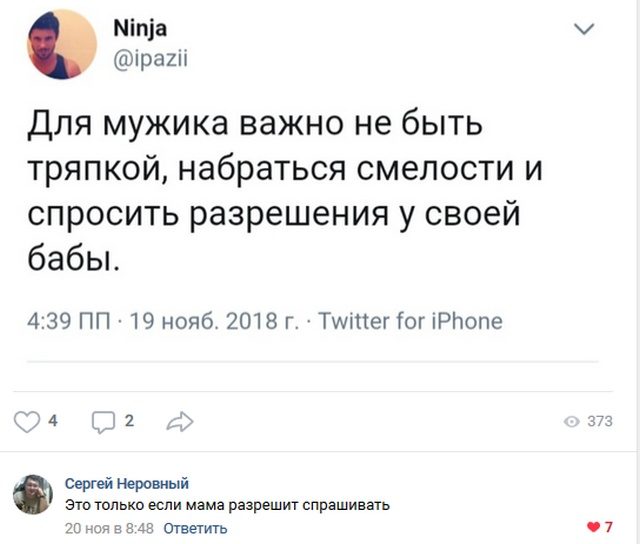This screenshot has height=544, width=640.
Task: Open Ninja's profile picture
Action: (61, 44)
